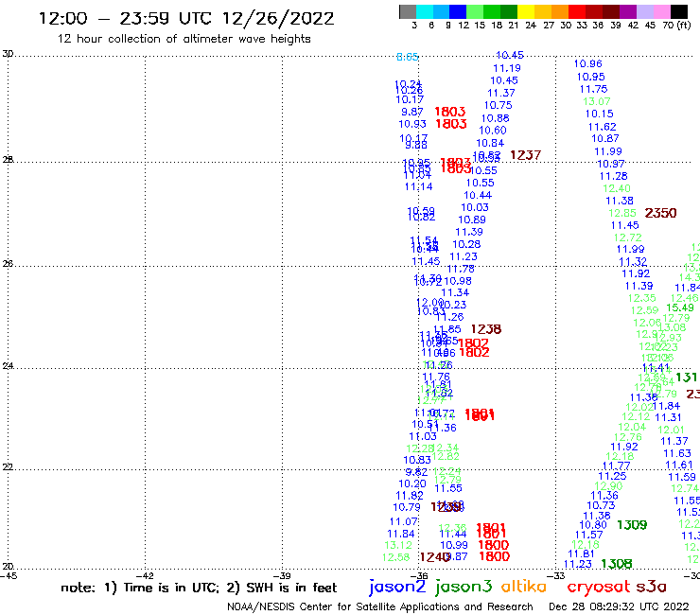Click the wave height value '11.19'
Image resolution: width=700 pixels, height=615 pixels.
[x=507, y=68]
